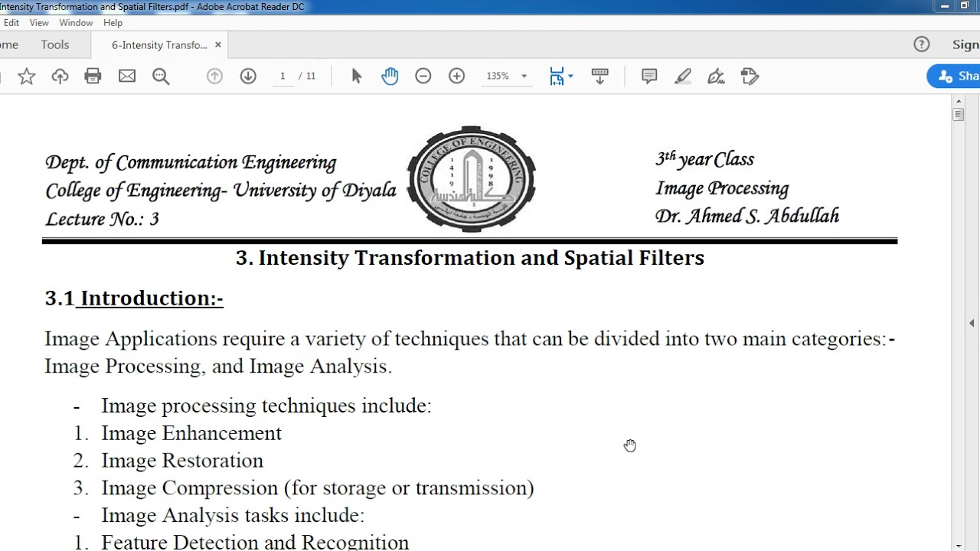Send file by email envelope icon

coord(127,77)
